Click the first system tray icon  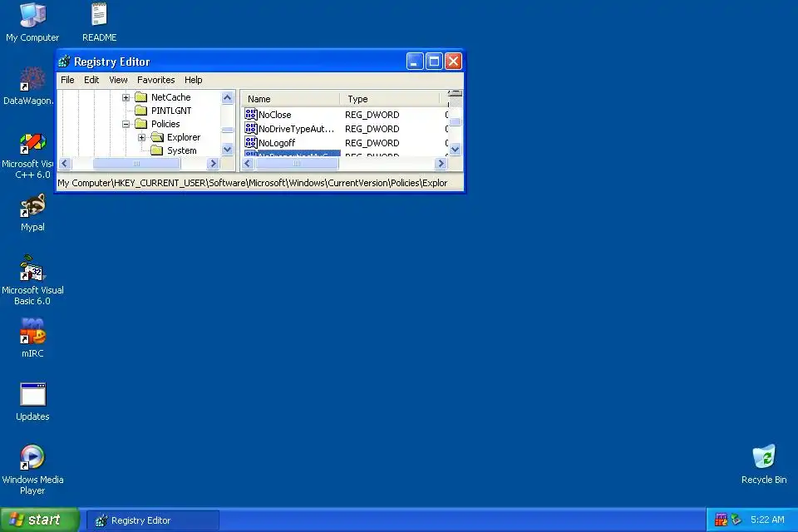[722, 520]
